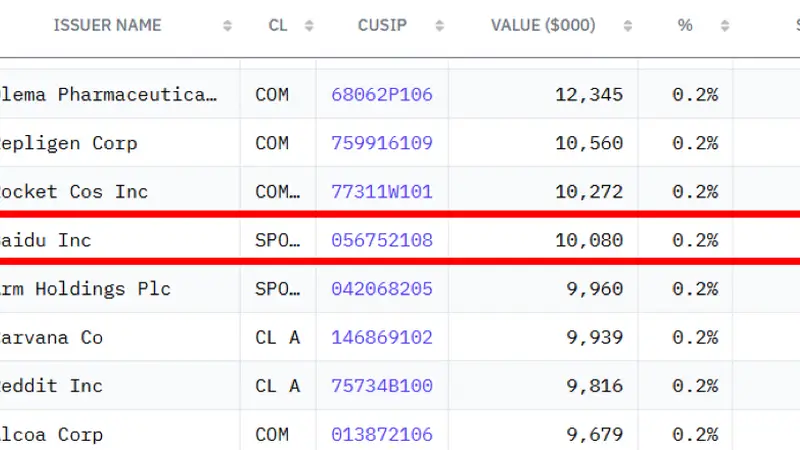Click the CUSIP column header label
The image size is (800, 450).
pos(382,25)
